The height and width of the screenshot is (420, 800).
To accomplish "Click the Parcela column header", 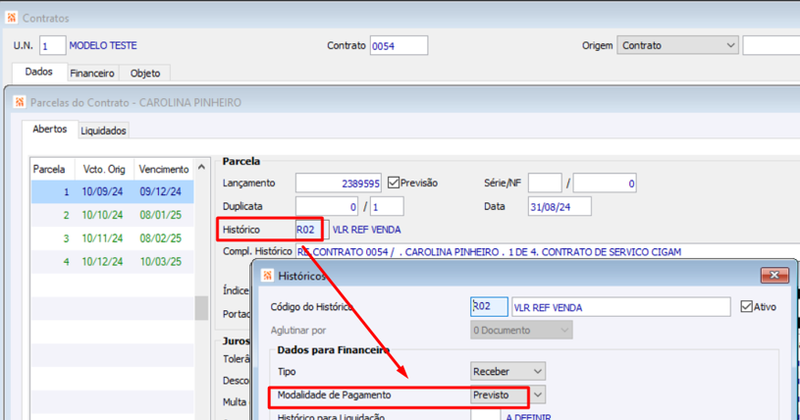I will pyautogui.click(x=53, y=169).
